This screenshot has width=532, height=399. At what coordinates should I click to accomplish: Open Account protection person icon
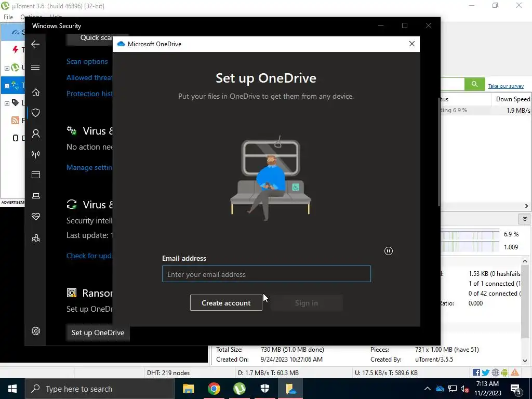(36, 134)
